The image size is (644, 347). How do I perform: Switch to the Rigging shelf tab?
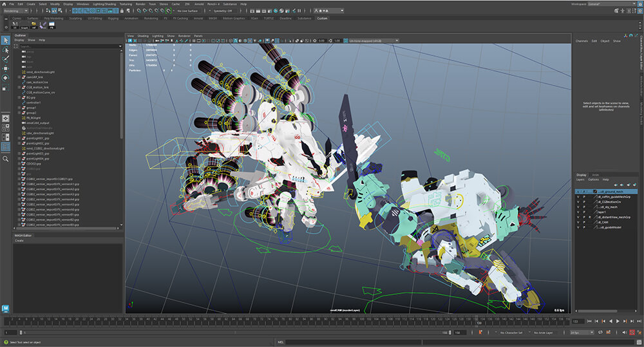(113, 18)
